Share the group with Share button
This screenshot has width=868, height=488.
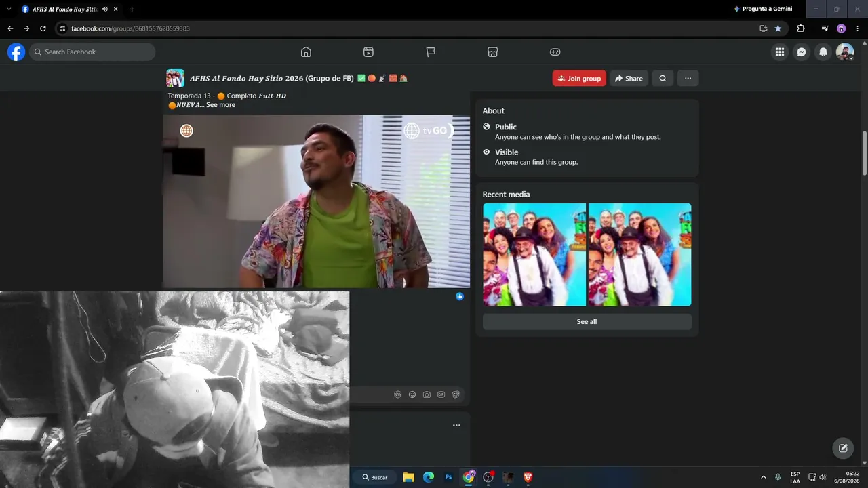click(629, 79)
